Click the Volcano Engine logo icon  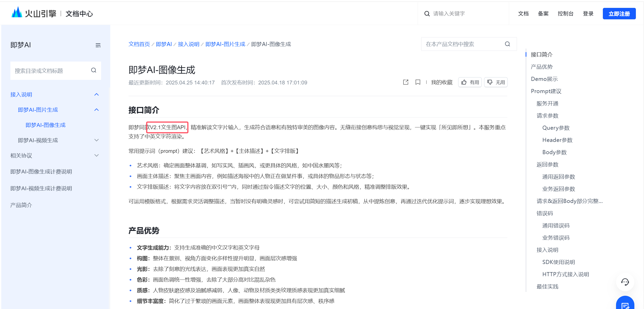17,12
